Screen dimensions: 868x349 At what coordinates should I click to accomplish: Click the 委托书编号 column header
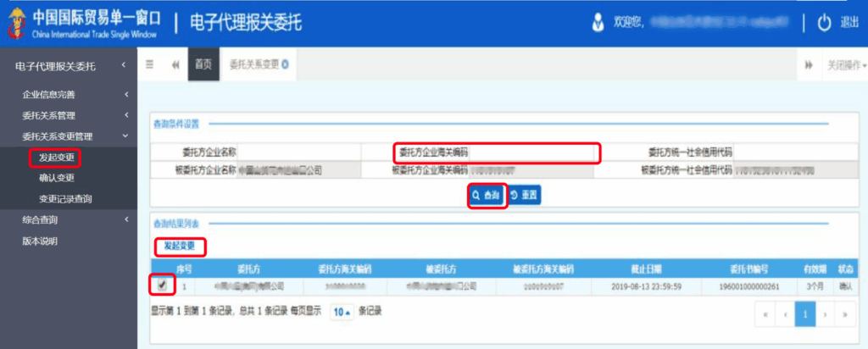pyautogui.click(x=749, y=269)
